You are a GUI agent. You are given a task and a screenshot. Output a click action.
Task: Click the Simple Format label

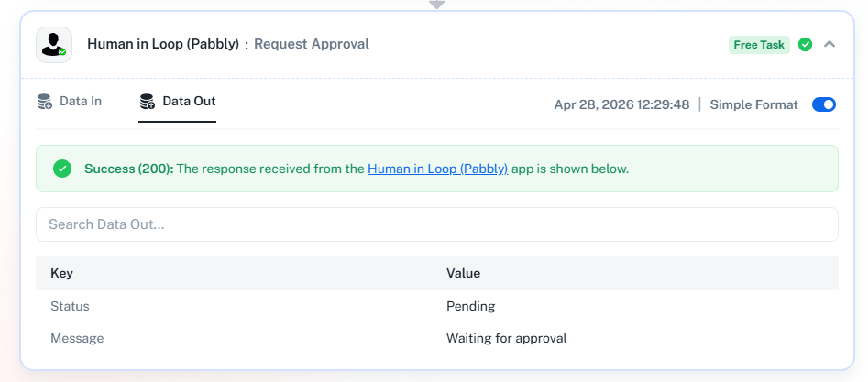tap(753, 104)
